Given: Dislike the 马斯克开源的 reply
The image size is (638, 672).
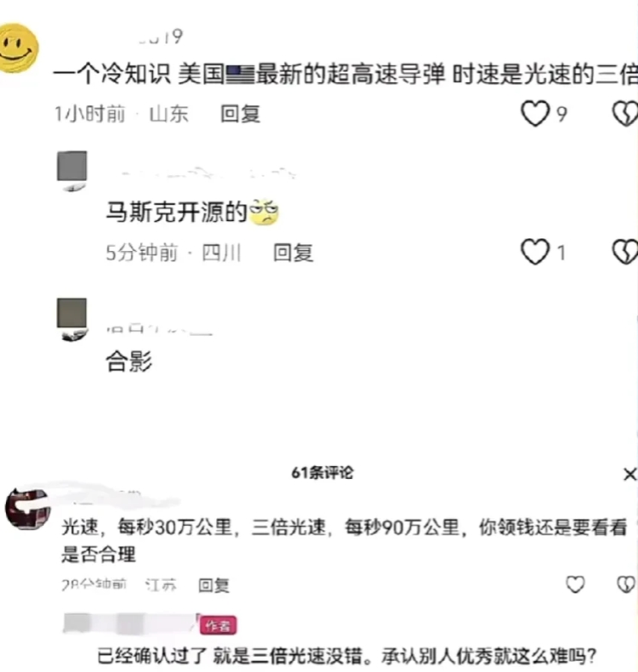Looking at the screenshot, I should pos(625,252).
